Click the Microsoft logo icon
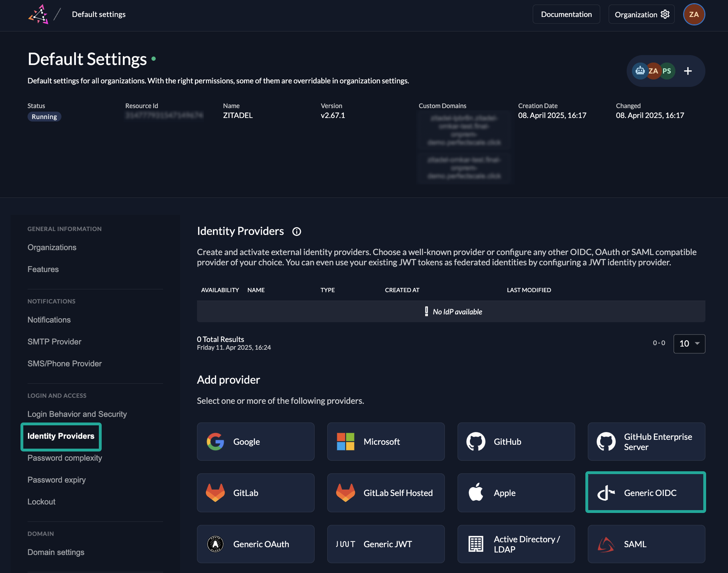728x573 pixels. 346,442
